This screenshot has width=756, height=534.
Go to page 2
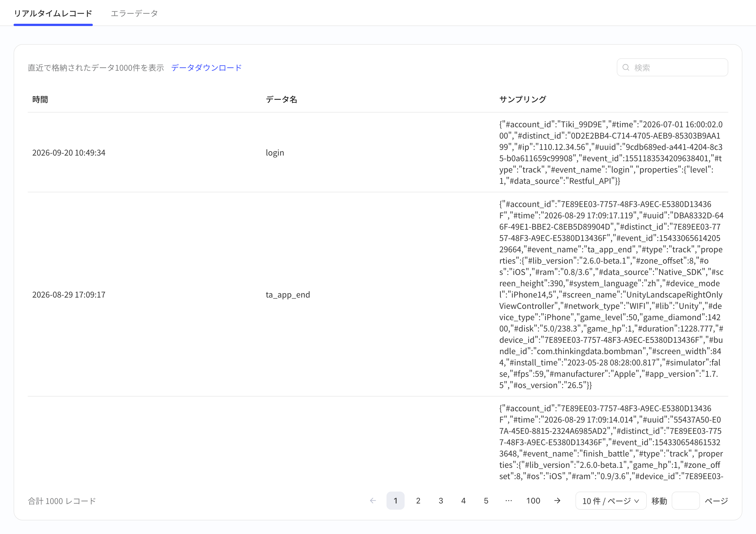point(418,501)
